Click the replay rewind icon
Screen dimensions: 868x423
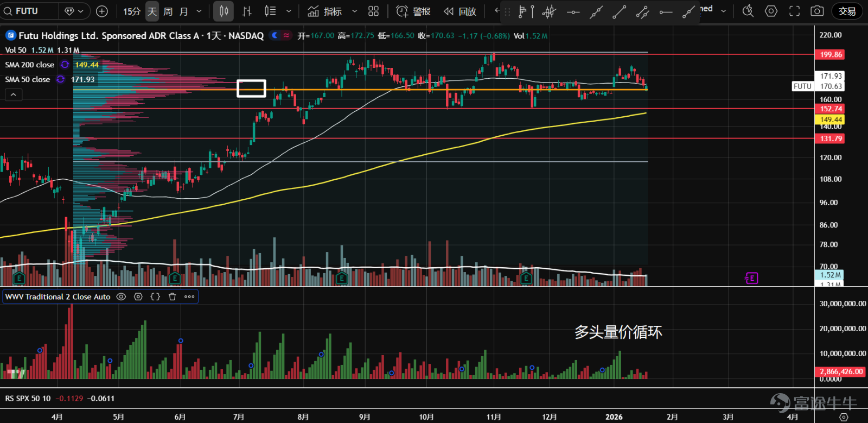pyautogui.click(x=449, y=11)
